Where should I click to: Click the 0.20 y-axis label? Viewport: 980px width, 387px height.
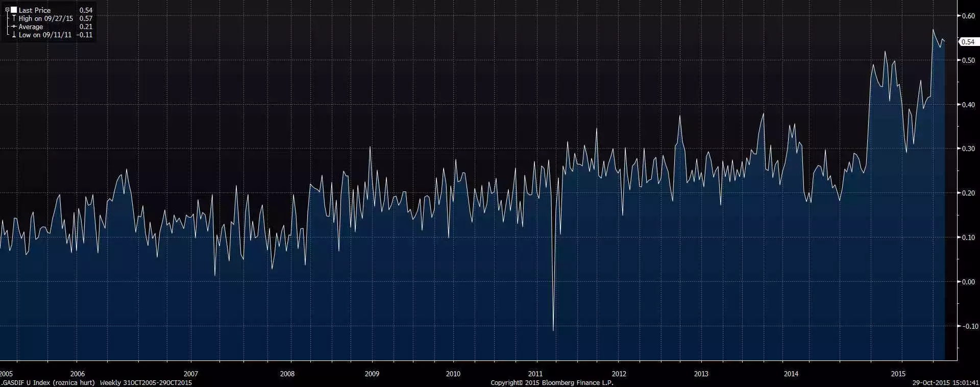point(968,193)
